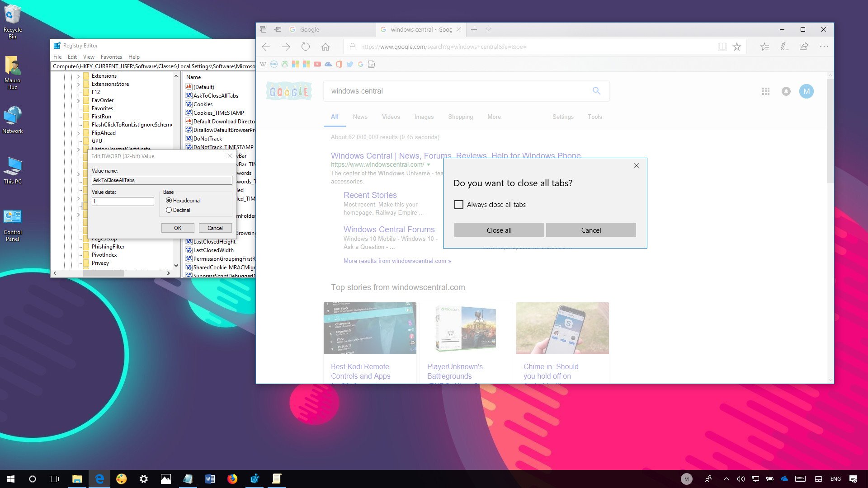This screenshot has height=488, width=868.
Task: Enable Always close all tabs checkbox
Action: click(x=459, y=204)
